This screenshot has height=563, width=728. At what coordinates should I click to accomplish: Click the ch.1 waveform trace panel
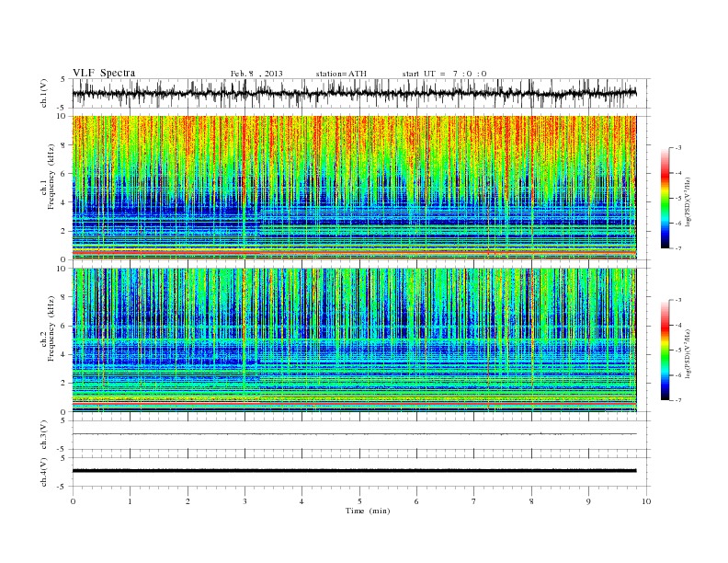point(361,93)
